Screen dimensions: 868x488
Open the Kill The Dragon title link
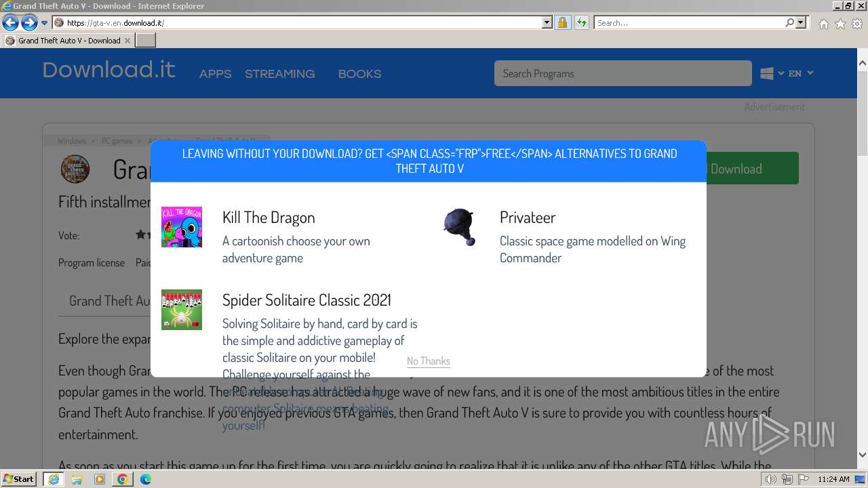[x=269, y=218]
